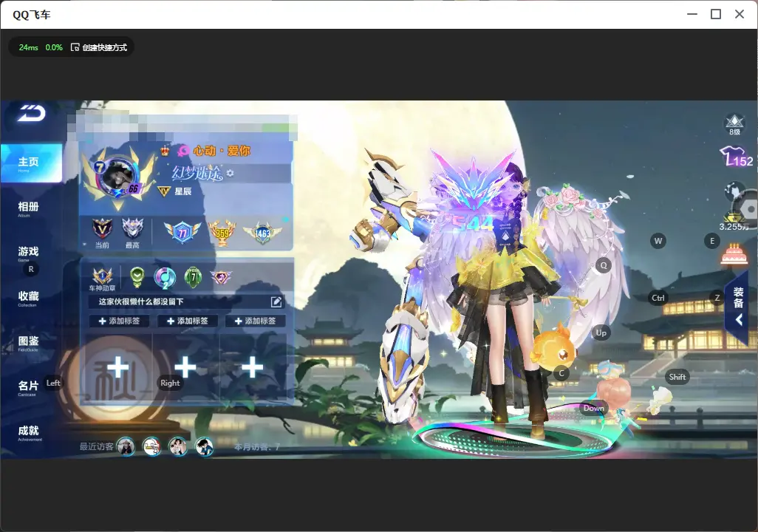
Task: Open the wardrobe shirt icon showing 152
Action: 737,156
